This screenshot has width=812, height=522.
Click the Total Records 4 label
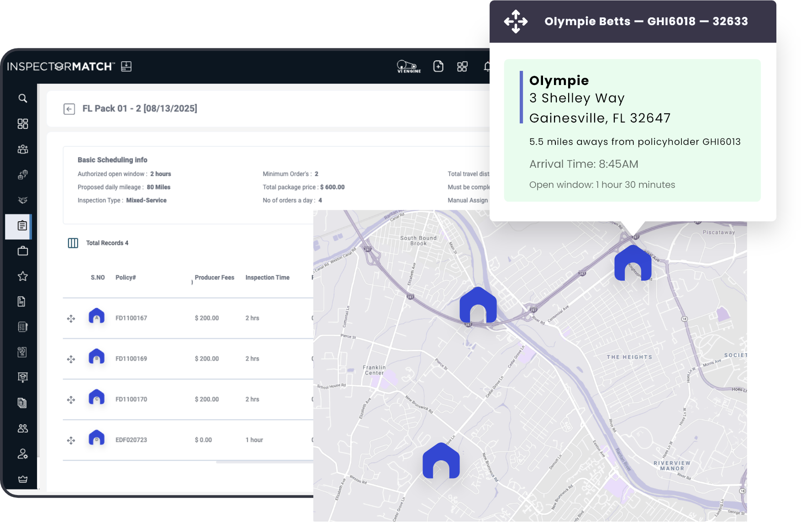(107, 243)
